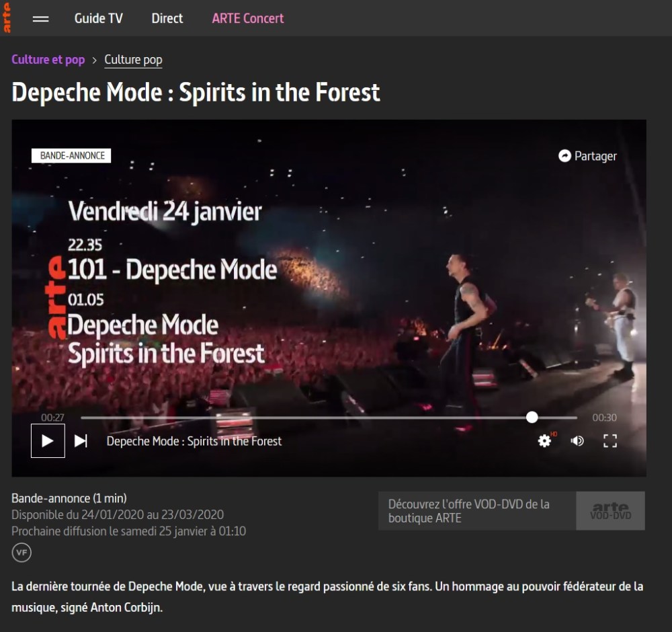Open the ARTE VOD-DVD boutique logo
Screen dimensions: 672x632
point(610,511)
